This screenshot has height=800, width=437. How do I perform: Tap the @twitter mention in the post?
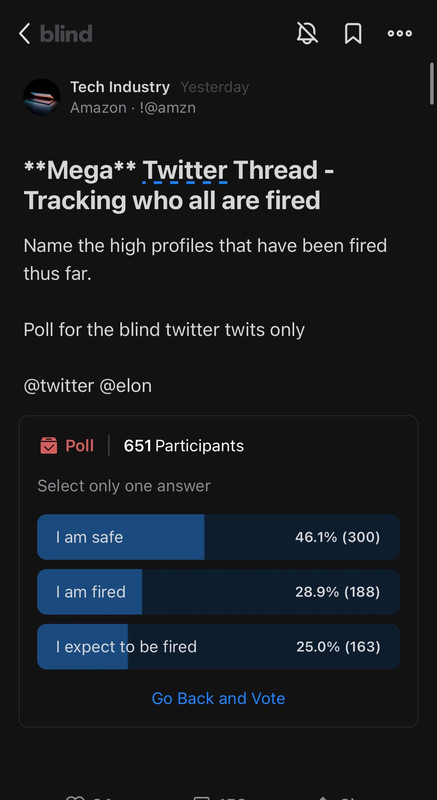[x=59, y=386]
